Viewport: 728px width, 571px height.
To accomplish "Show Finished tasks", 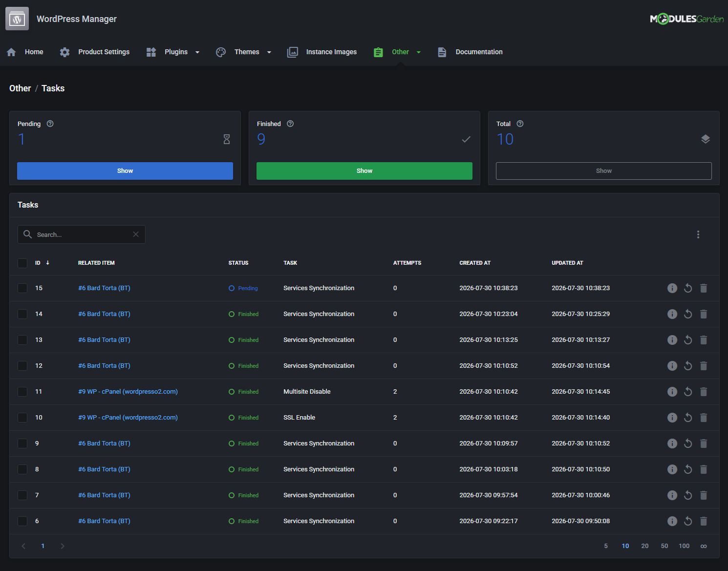I will point(364,171).
